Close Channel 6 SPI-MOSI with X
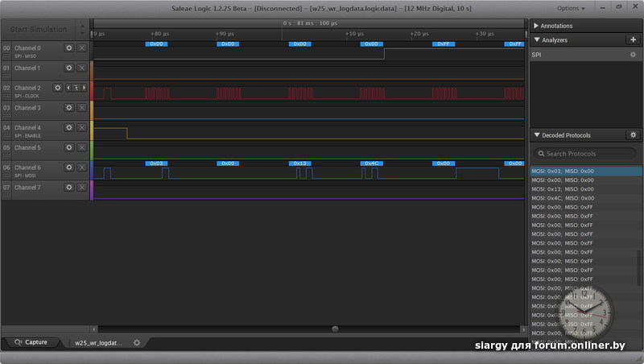This screenshot has height=364, width=644. click(x=81, y=168)
